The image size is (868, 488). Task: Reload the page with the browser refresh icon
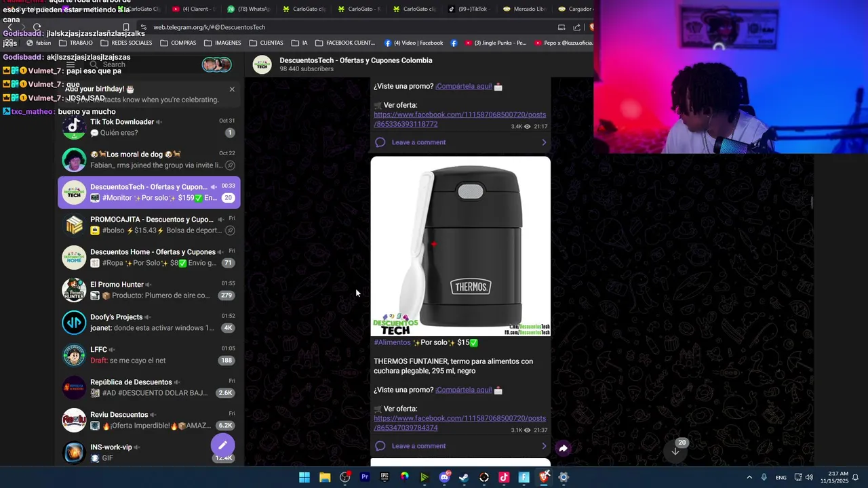(37, 27)
